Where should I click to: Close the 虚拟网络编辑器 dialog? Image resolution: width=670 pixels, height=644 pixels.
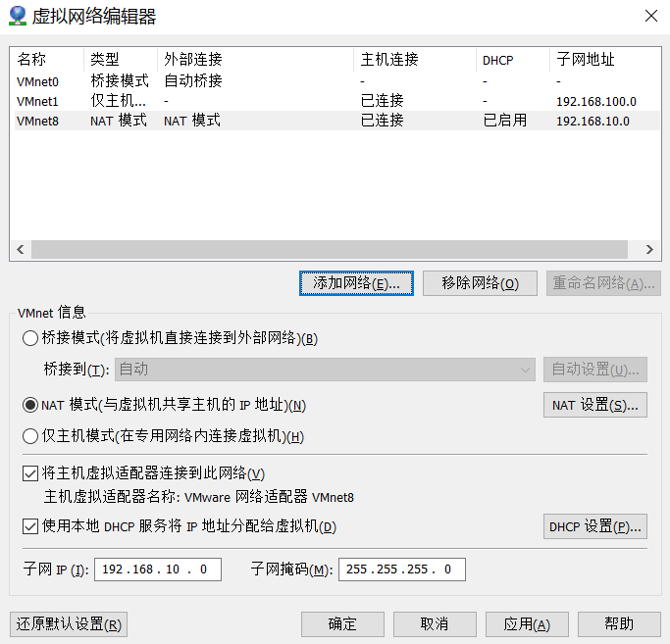(x=650, y=17)
